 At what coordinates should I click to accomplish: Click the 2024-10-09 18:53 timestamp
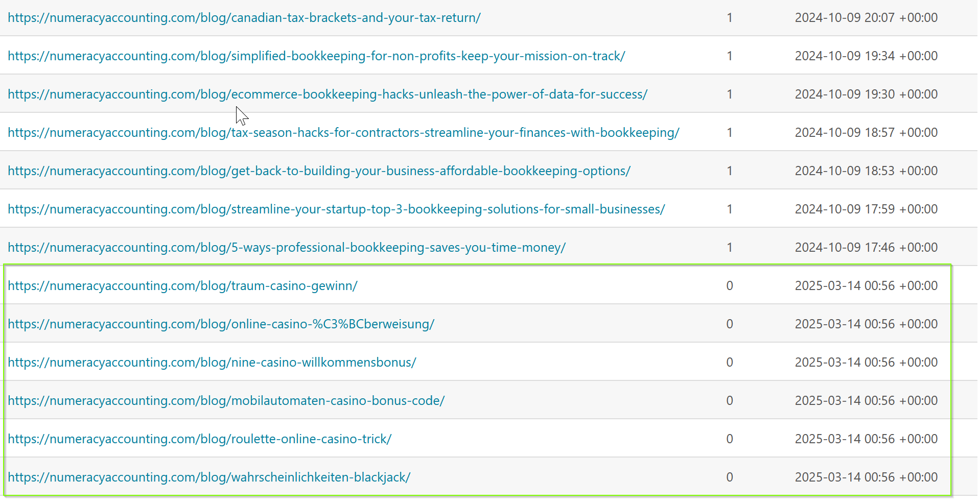866,171
